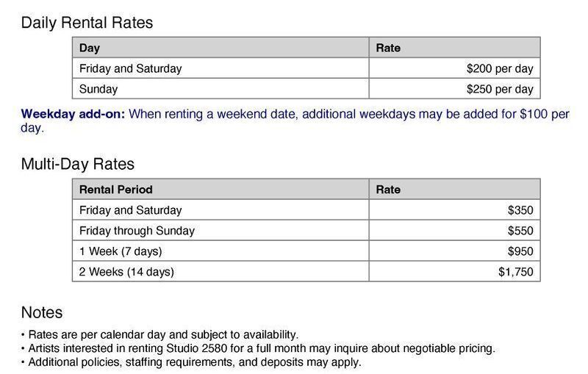
Task: Select the $1,750 rate cell
Action: pyautogui.click(x=516, y=272)
